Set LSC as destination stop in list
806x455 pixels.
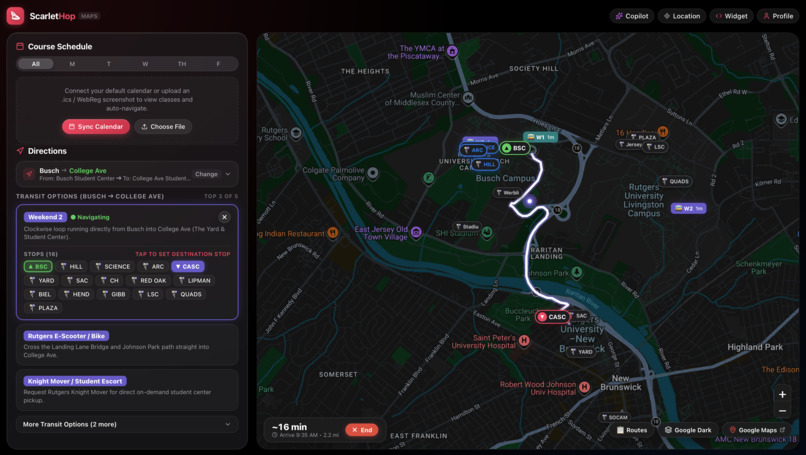(148, 294)
